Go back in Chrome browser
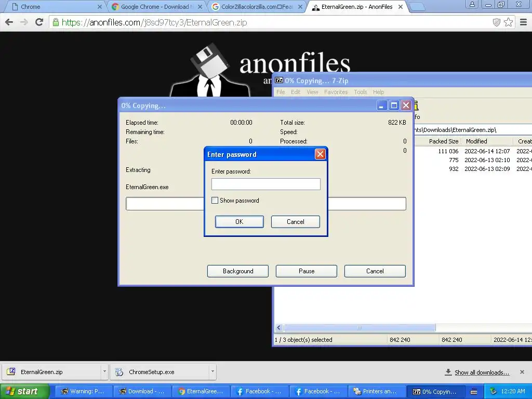The height and width of the screenshot is (399, 532). [9, 22]
